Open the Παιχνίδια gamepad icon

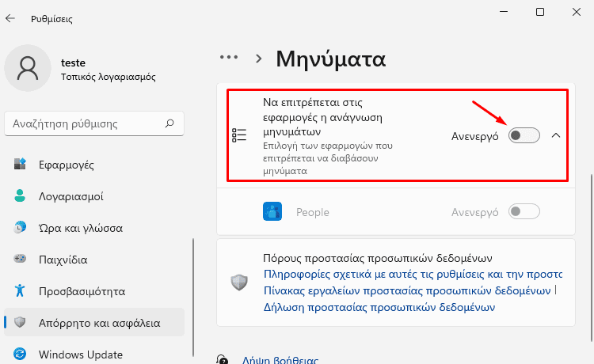(x=20, y=259)
